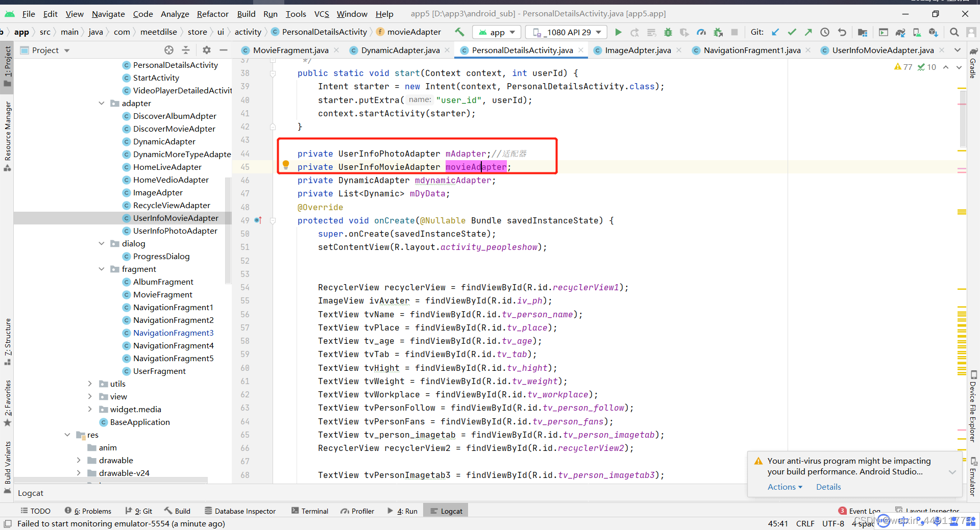Open the Profiler tool window
The height and width of the screenshot is (530, 980).
[x=357, y=511]
